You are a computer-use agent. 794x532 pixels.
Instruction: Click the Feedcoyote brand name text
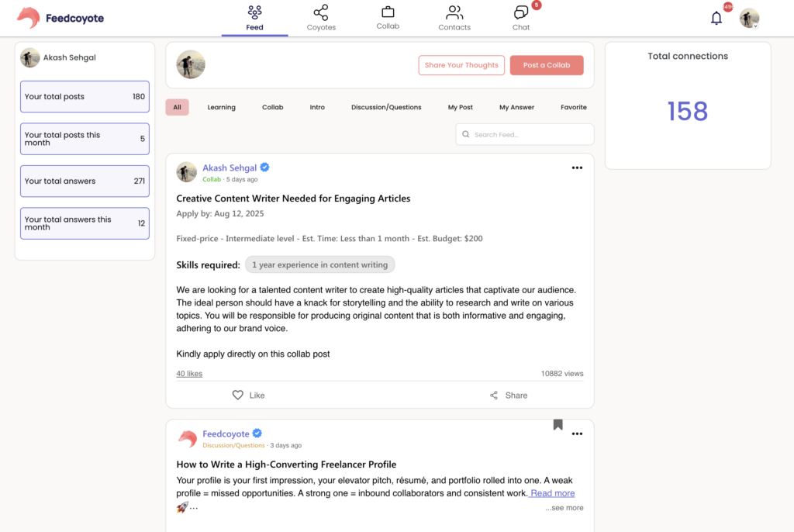pos(75,19)
